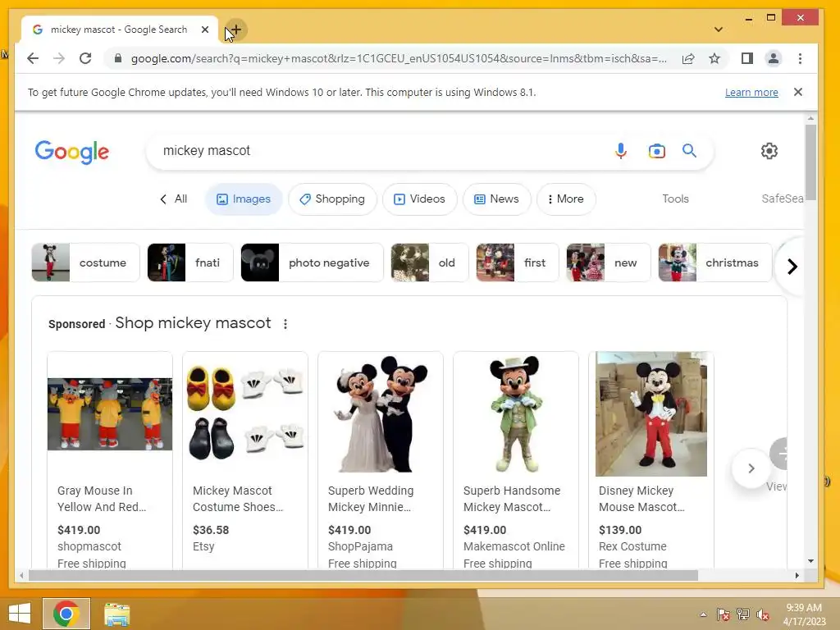840x630 pixels.
Task: Select the mickey mascot browser tab
Action: coord(118,30)
